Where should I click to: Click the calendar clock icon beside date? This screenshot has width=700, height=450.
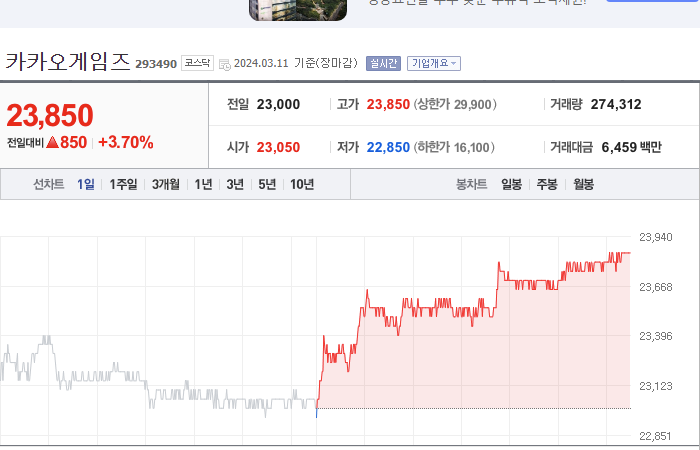pos(225,64)
